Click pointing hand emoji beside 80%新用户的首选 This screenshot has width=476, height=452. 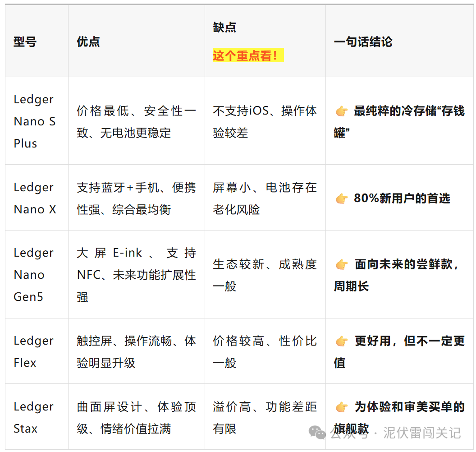pyautogui.click(x=342, y=198)
